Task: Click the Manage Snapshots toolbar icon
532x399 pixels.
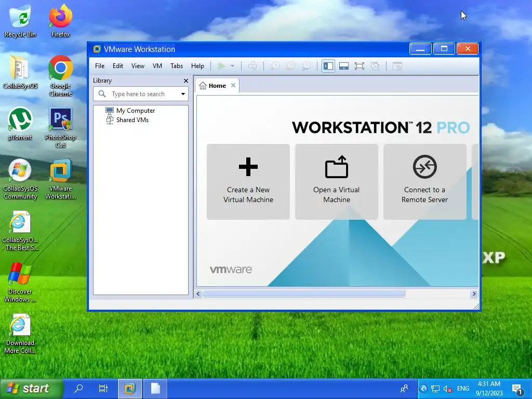Action: click(307, 66)
